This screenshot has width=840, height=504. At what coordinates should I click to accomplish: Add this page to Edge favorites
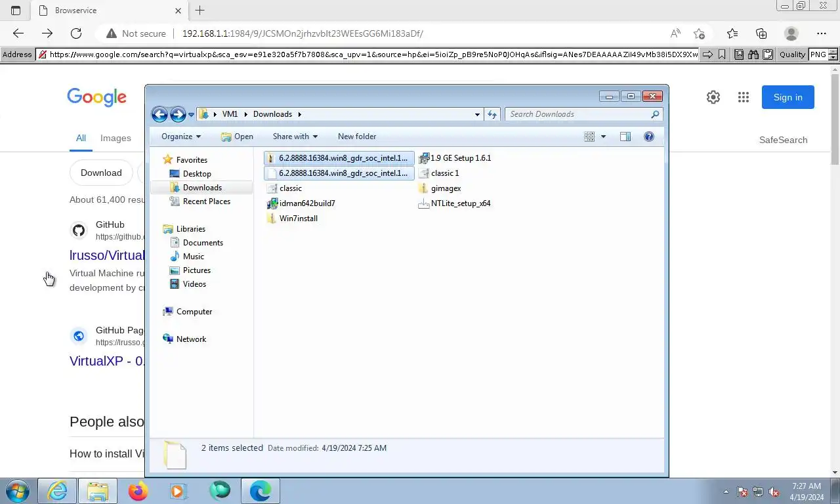(x=699, y=33)
